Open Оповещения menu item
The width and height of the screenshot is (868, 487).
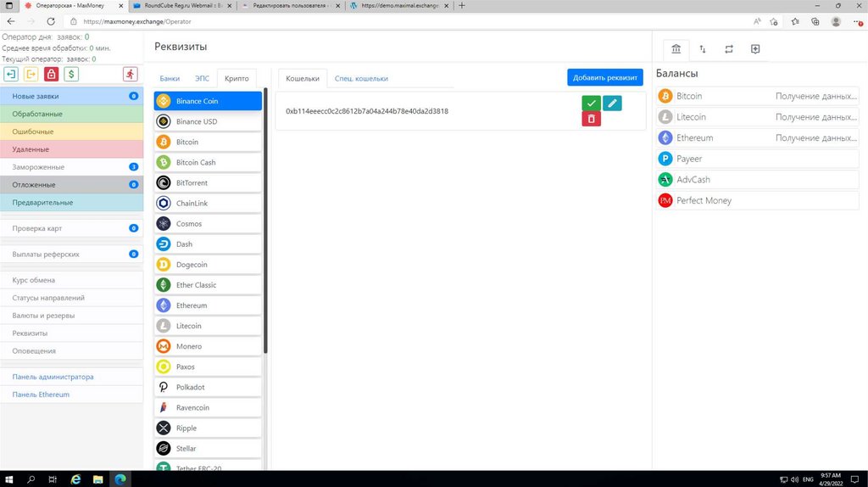pyautogui.click(x=71, y=350)
